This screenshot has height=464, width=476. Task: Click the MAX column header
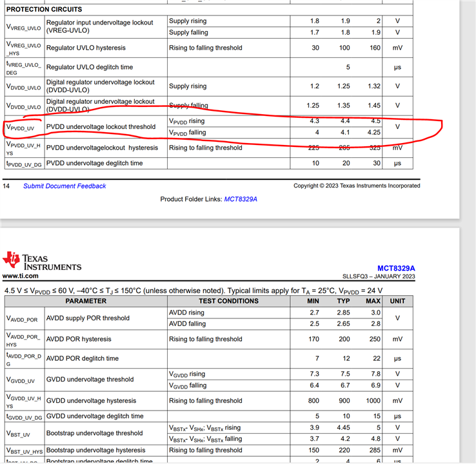pos(373,301)
